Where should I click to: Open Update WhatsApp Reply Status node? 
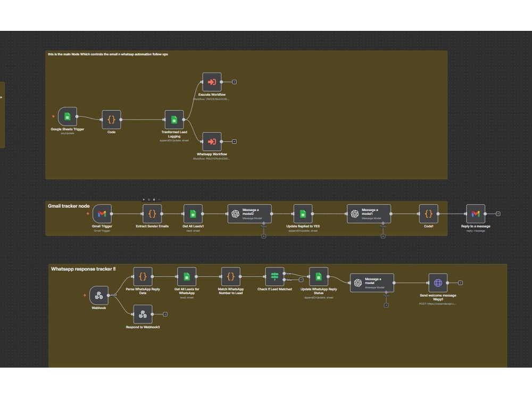tap(319, 277)
